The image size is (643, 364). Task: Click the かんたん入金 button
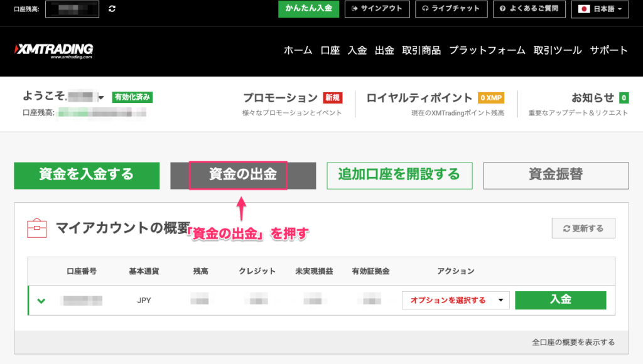pos(309,9)
